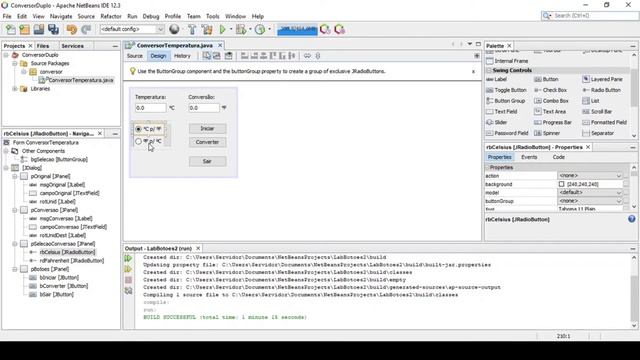This screenshot has width=640, height=360.
Task: Click the Profile Project clock icon
Action: point(260,29)
